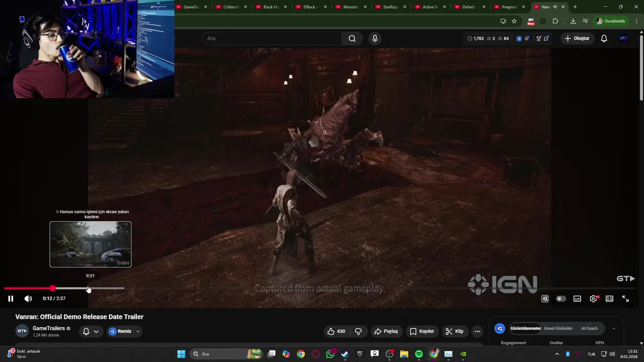Open the vidIQ chat bubble icon

546,39
